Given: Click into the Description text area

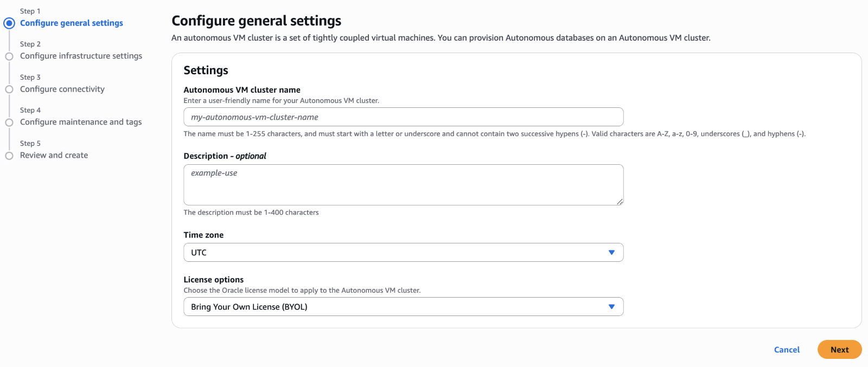Looking at the screenshot, I should pyautogui.click(x=403, y=185).
